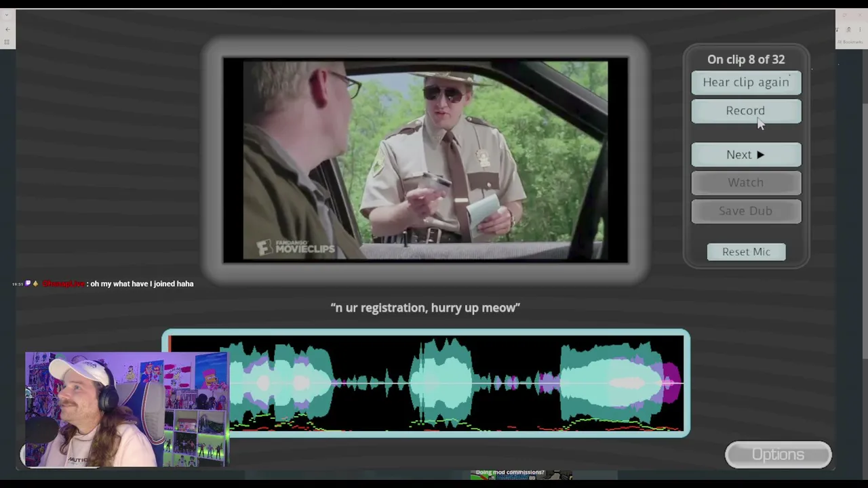Click the Twitch badge icon in chat message
The width and height of the screenshot is (868, 488).
tap(28, 284)
